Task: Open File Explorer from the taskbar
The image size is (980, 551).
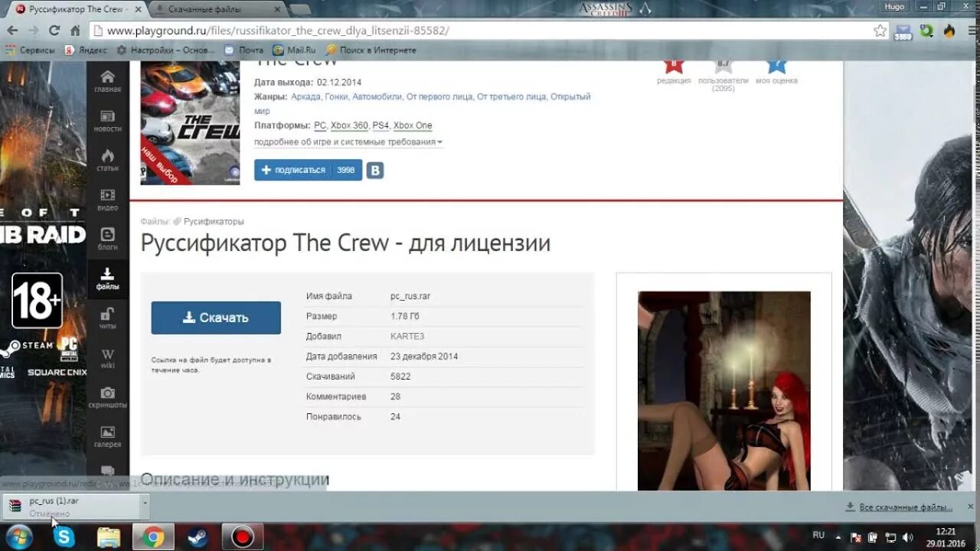Action: point(109,537)
